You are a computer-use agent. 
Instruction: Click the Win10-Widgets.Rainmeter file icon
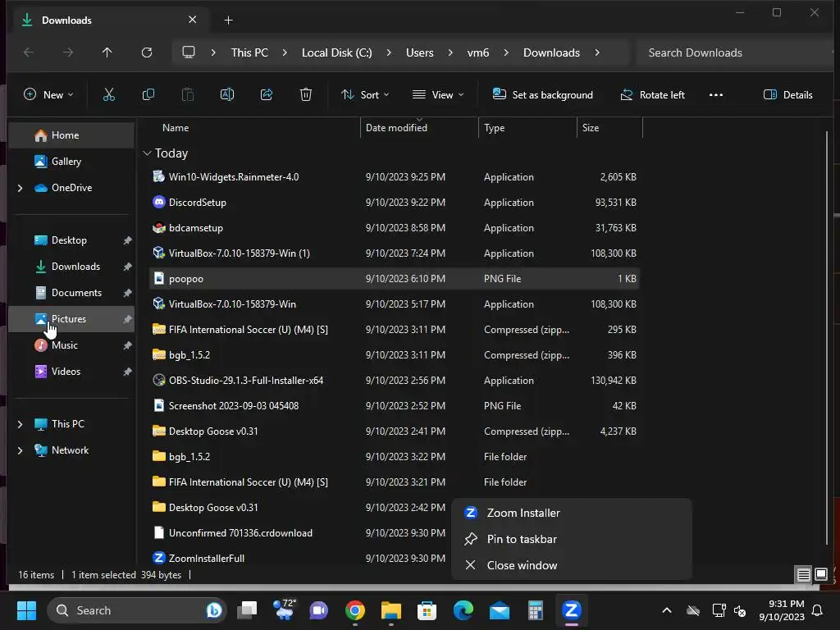158,176
